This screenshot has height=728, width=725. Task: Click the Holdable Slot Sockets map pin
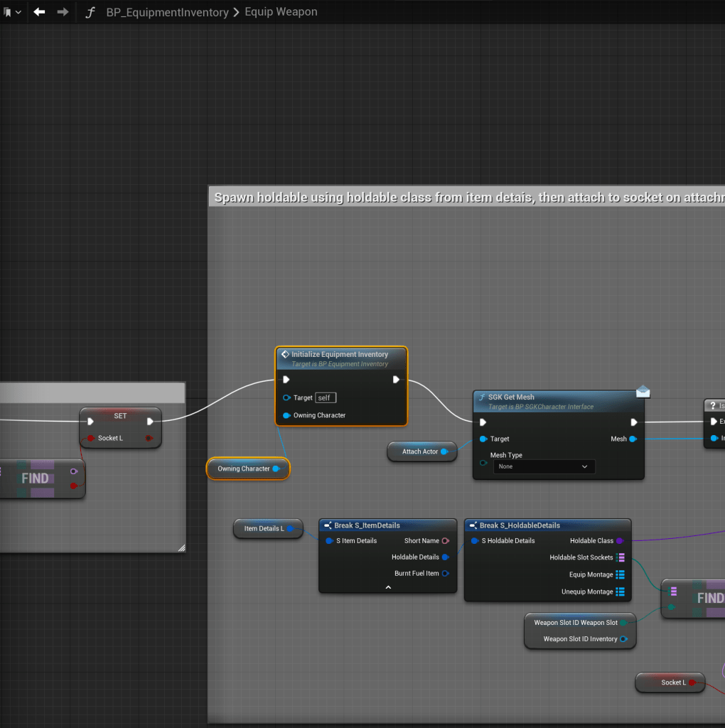click(x=620, y=557)
